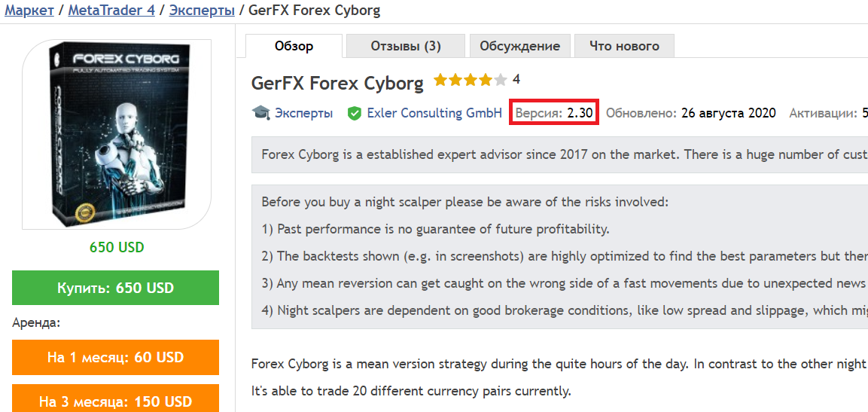Click the star rating of GerFX Forex Cyborg
868x412 pixels.
coord(470,80)
